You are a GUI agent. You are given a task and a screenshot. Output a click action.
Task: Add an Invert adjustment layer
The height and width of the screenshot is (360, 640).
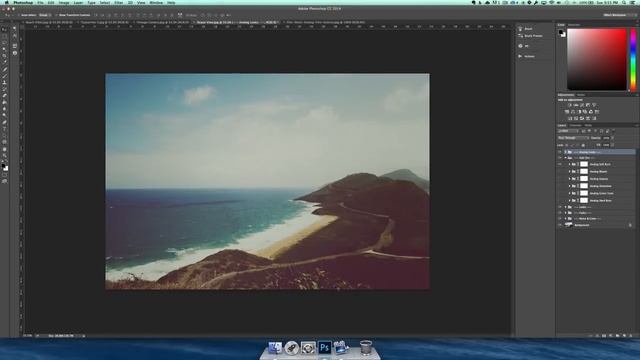(570, 118)
